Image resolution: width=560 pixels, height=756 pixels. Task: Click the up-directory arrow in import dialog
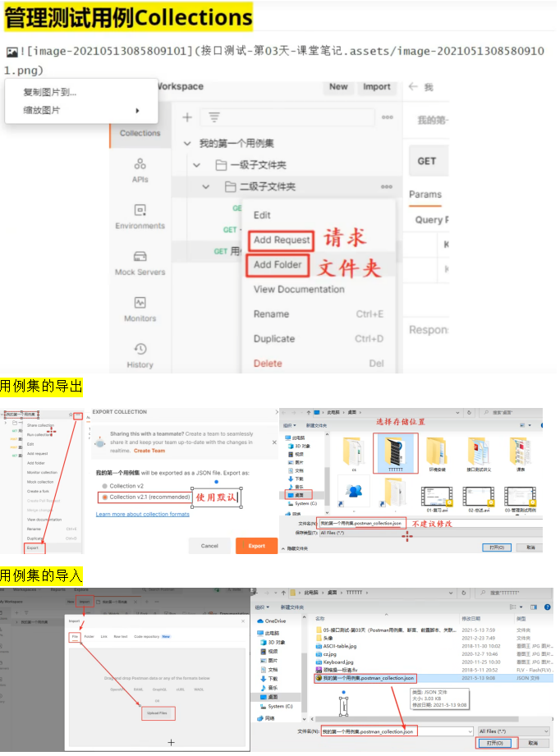point(283,593)
